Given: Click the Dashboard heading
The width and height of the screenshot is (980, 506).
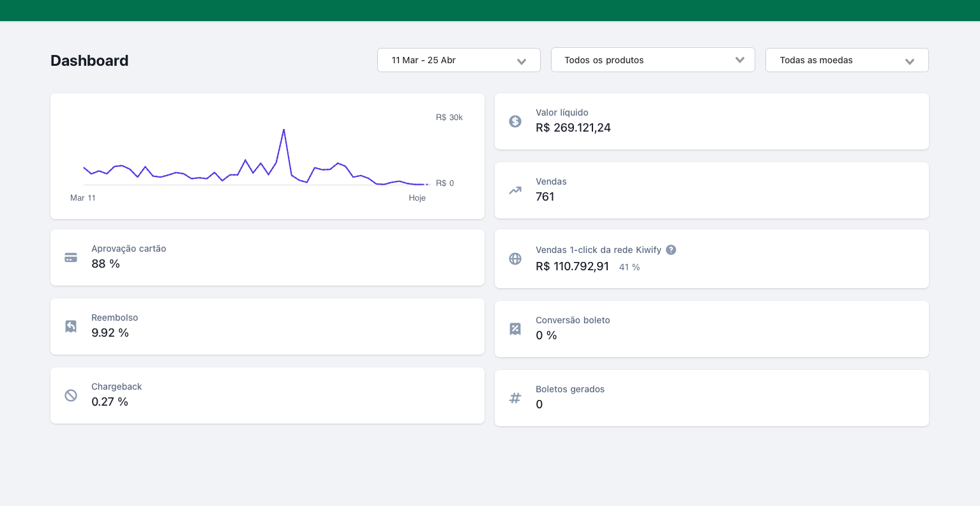Looking at the screenshot, I should [x=89, y=60].
